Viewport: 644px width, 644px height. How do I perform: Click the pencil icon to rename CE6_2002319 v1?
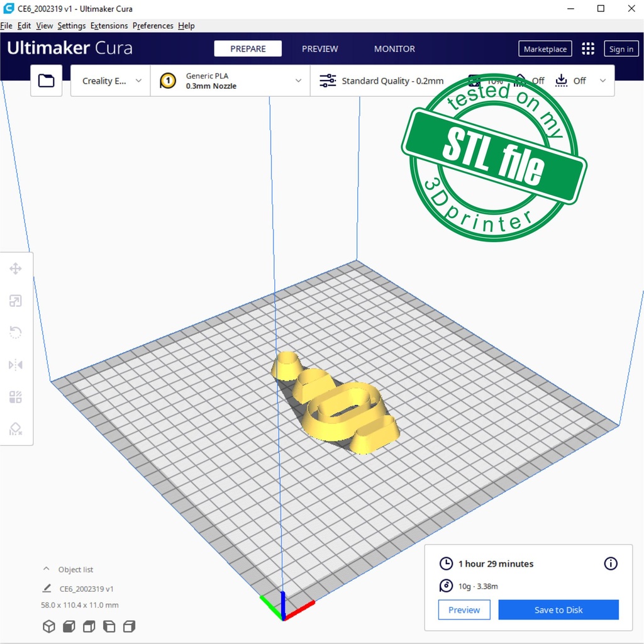coord(47,589)
